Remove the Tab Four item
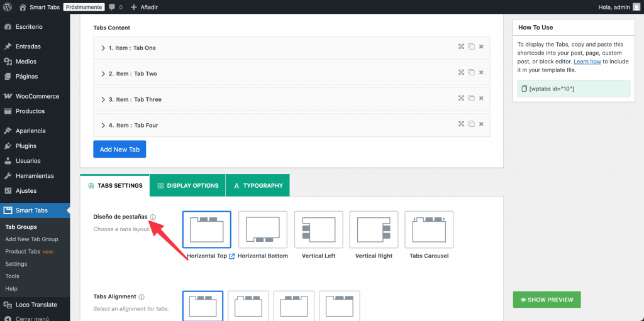 tap(481, 124)
